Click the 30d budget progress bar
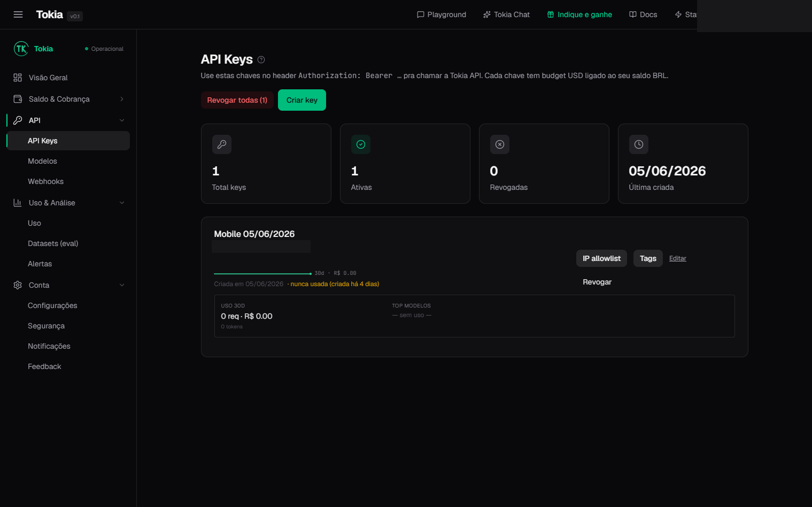 pyautogui.click(x=262, y=273)
